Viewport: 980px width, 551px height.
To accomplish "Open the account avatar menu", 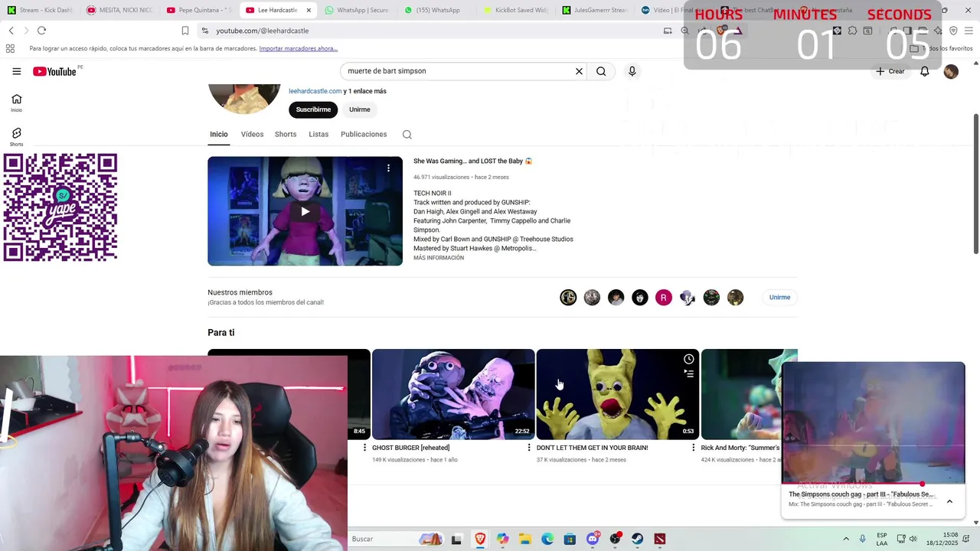I will pos(951,71).
